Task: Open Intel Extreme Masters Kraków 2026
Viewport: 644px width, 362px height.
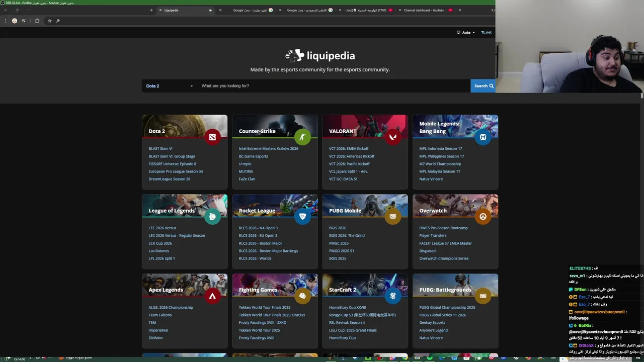Action: [x=268, y=148]
